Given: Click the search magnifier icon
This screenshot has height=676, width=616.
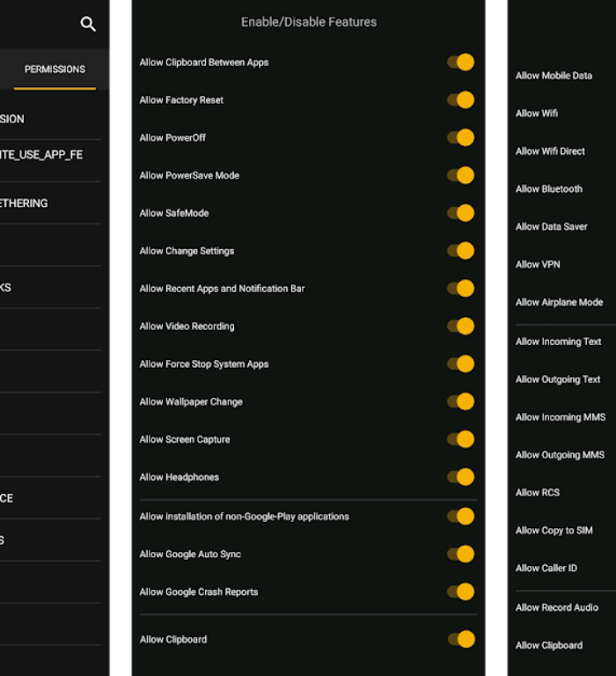Looking at the screenshot, I should (88, 24).
